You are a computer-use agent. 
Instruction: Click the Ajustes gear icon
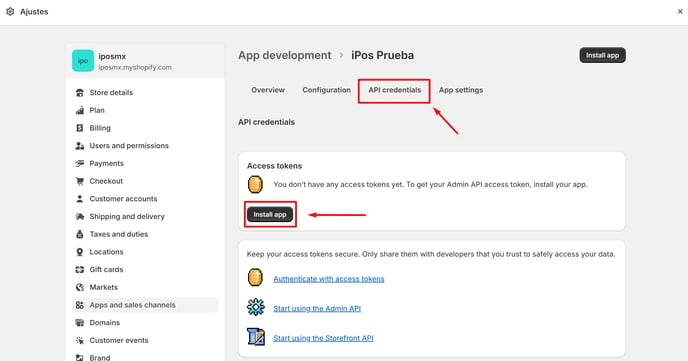pyautogui.click(x=10, y=11)
